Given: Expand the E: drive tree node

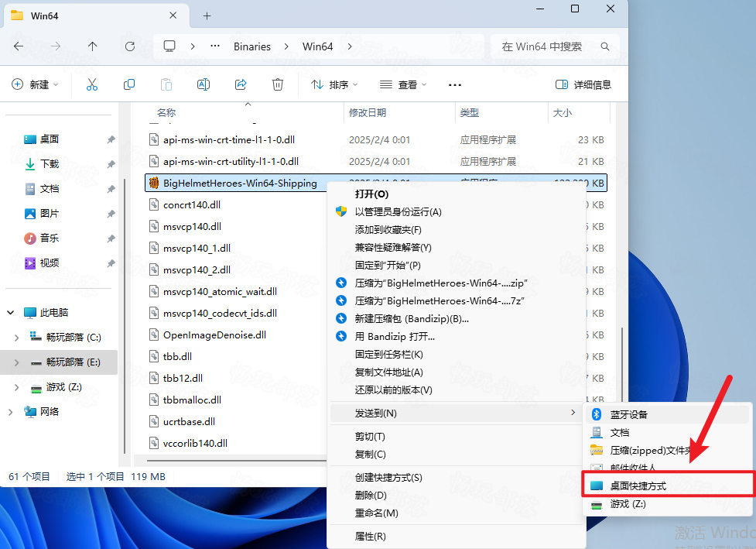Looking at the screenshot, I should pos(17,362).
